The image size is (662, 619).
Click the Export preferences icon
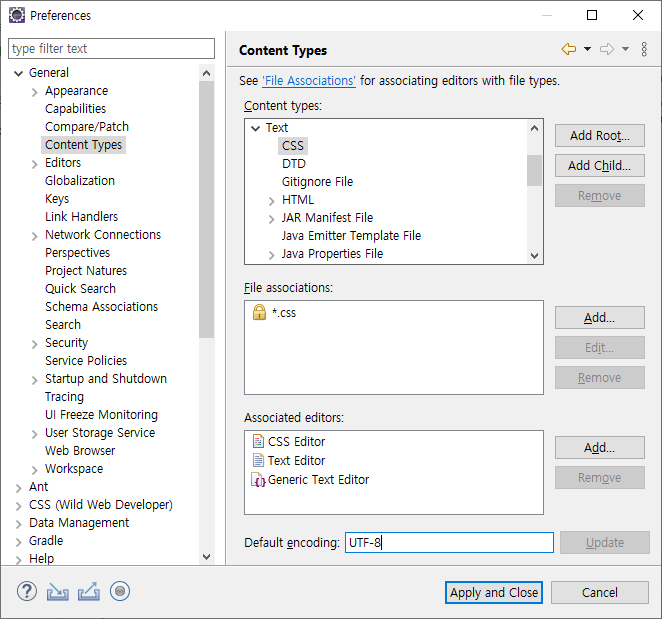click(89, 591)
